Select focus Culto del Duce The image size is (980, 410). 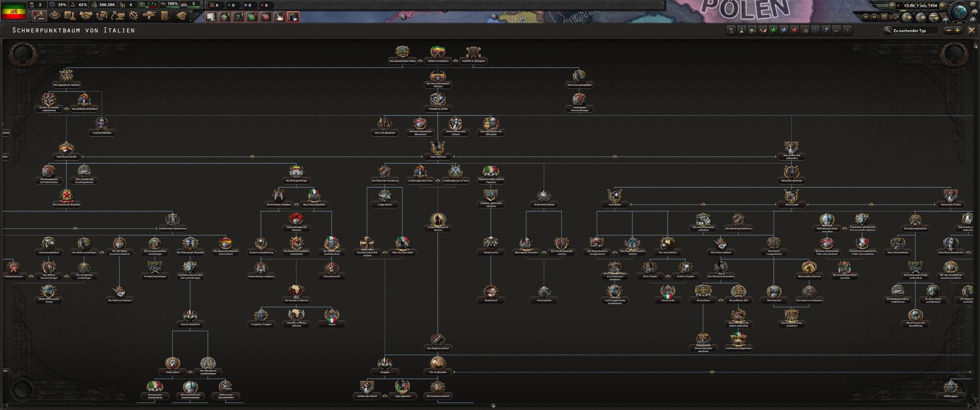[438, 150]
